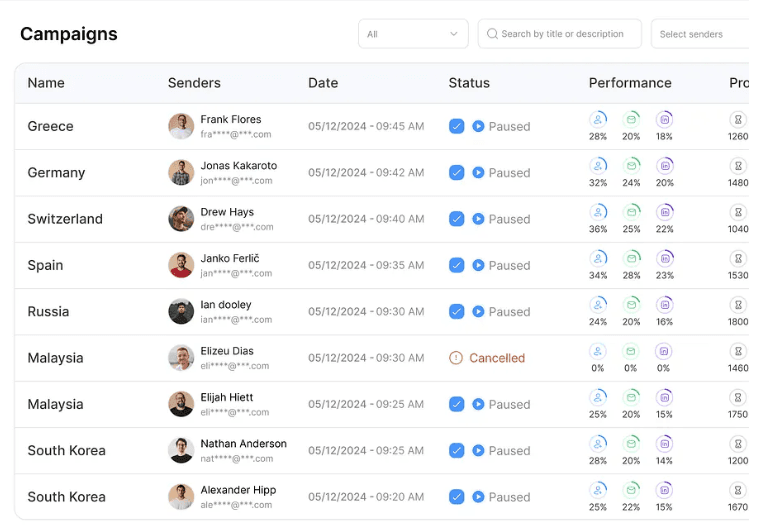This screenshot has width=757, height=532.
Task: Open the Russia campaign name
Action: 48,311
